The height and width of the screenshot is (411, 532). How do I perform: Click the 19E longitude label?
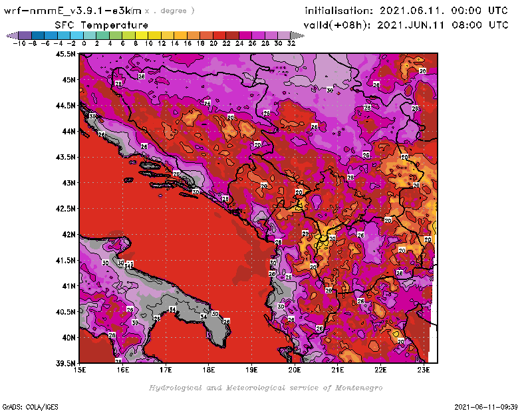tap(251, 370)
